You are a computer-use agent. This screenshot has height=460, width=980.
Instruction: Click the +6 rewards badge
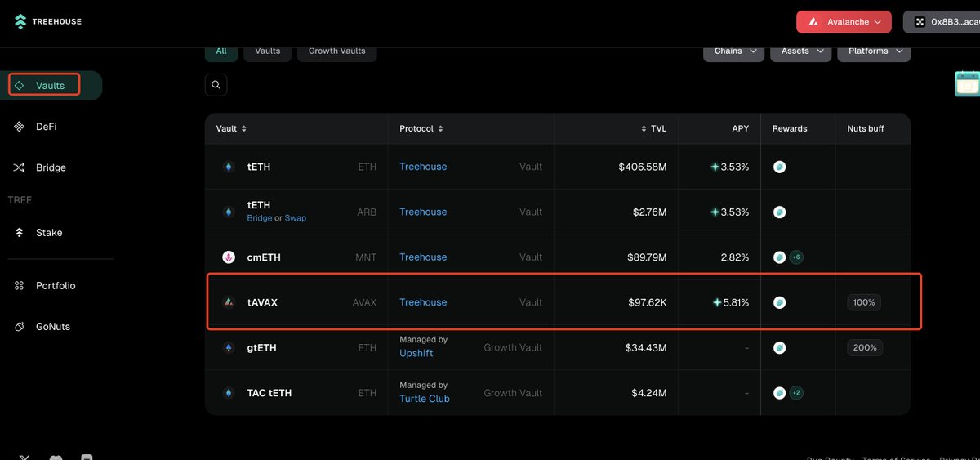coord(796,257)
